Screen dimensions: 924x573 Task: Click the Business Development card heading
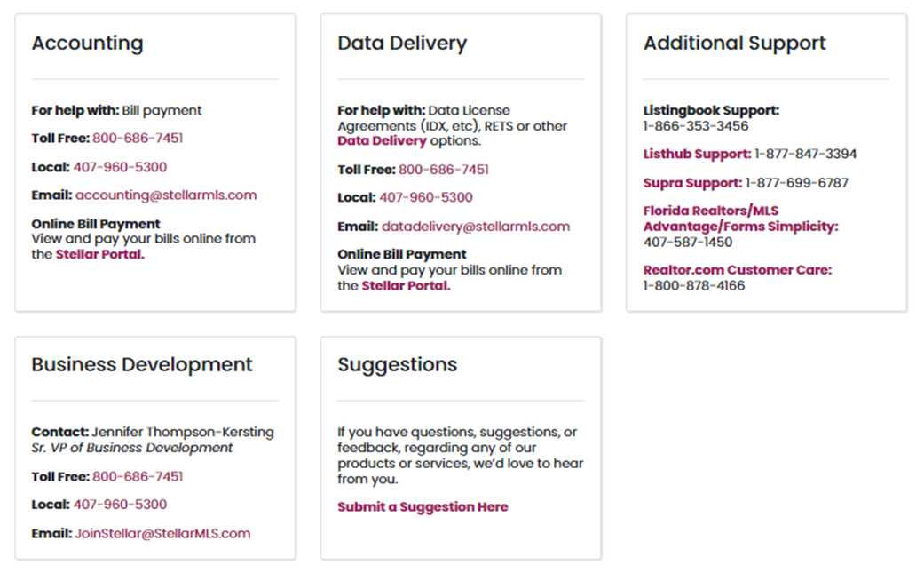142,365
